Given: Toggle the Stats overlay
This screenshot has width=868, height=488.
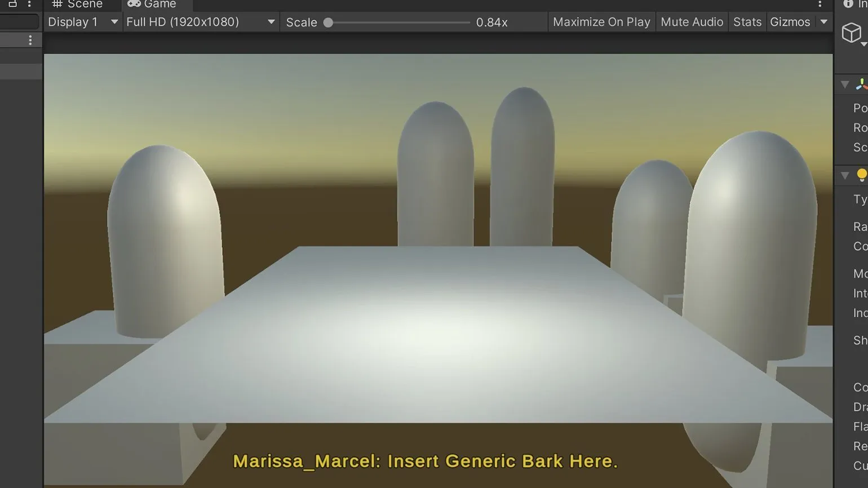Looking at the screenshot, I should (747, 22).
